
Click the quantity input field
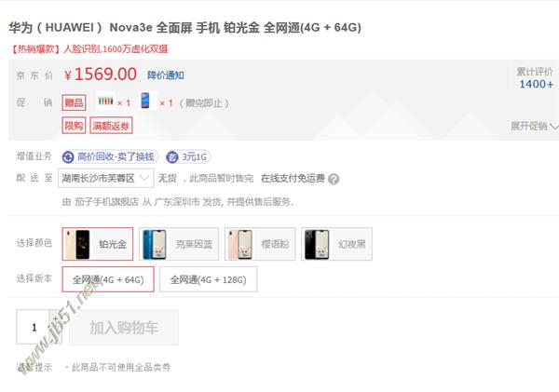click(34, 327)
